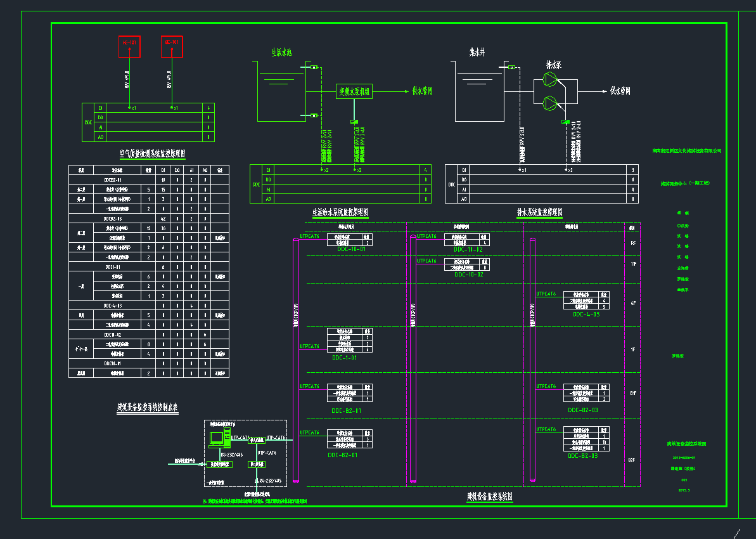This screenshot has width=756, height=539.
Task: Click the 建筑设备监控系统控制点表 table title
Action: (148, 408)
